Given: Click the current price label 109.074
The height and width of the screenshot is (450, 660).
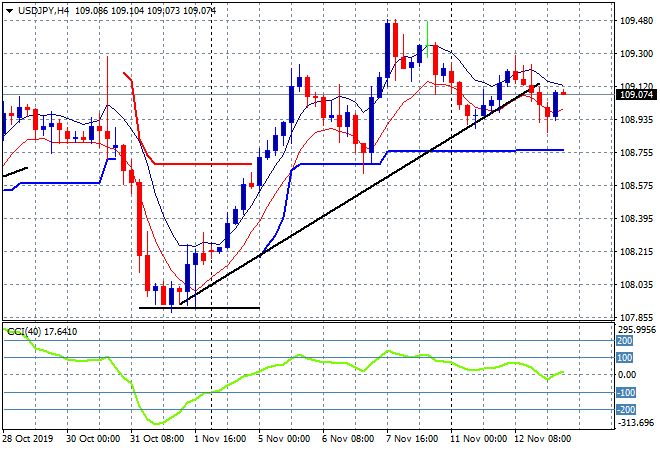Looking at the screenshot, I should point(637,95).
